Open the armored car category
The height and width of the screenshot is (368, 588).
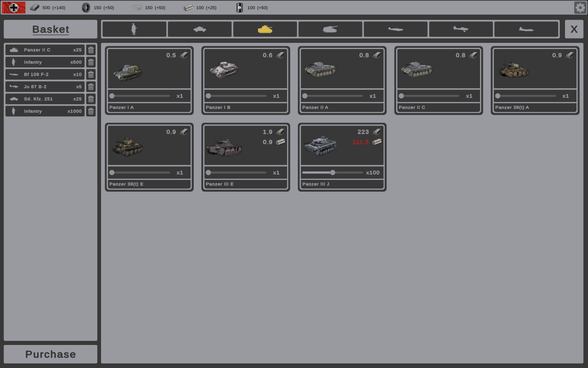click(200, 29)
